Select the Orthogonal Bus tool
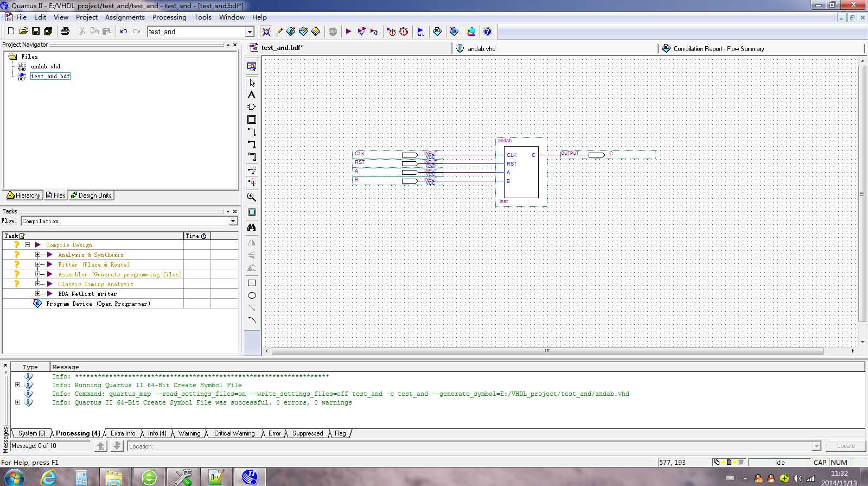This screenshot has width=868, height=486. point(252,144)
